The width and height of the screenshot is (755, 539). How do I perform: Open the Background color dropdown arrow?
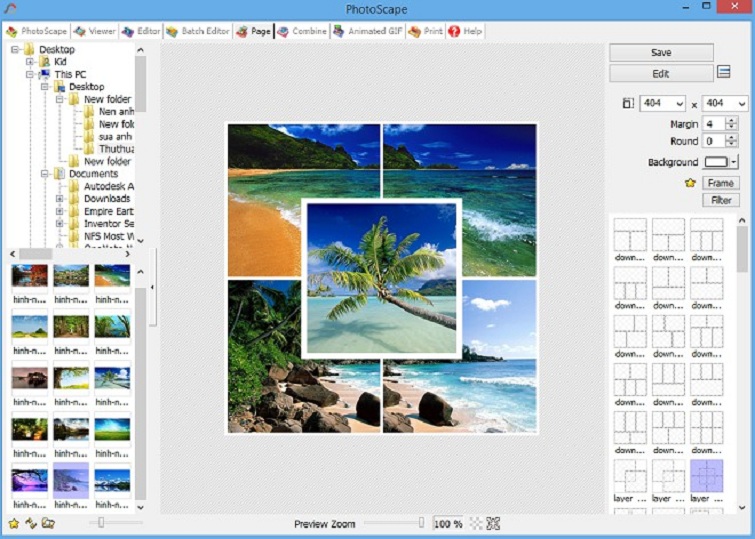click(734, 162)
